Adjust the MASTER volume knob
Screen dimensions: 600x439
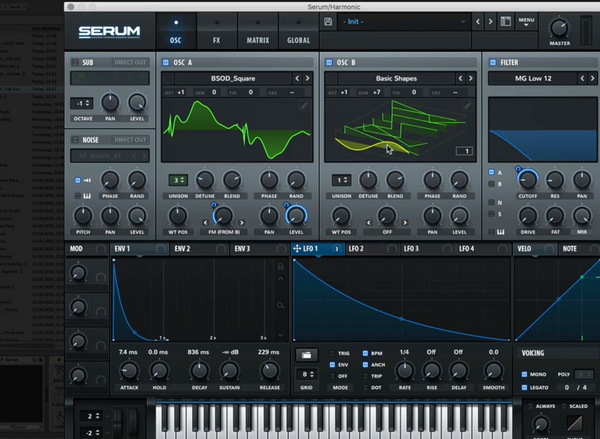[559, 28]
